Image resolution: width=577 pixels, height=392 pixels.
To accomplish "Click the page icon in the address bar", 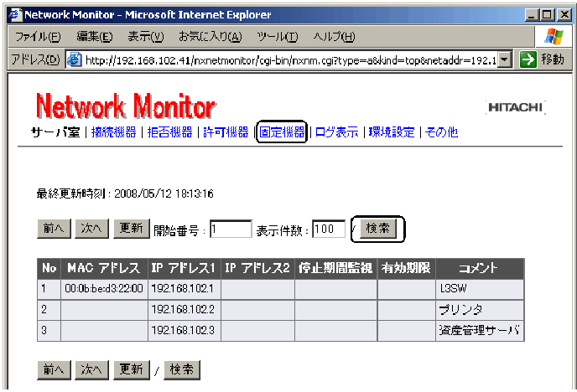I will [x=74, y=59].
